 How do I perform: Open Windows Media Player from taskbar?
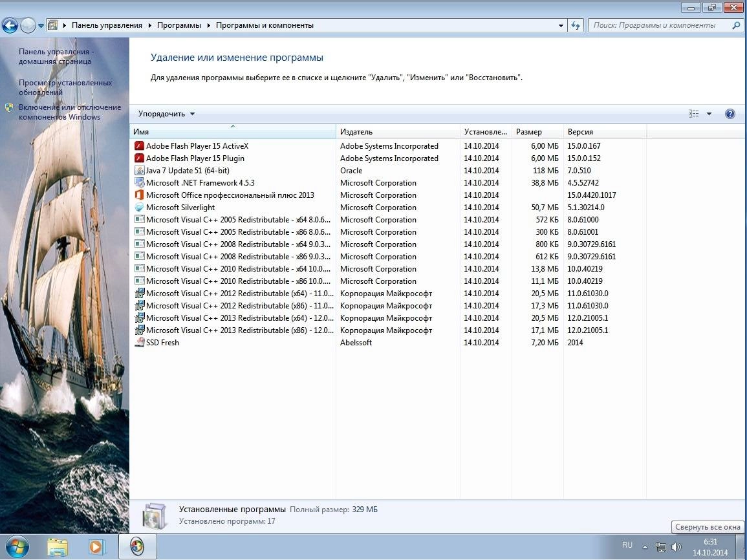[x=96, y=546]
